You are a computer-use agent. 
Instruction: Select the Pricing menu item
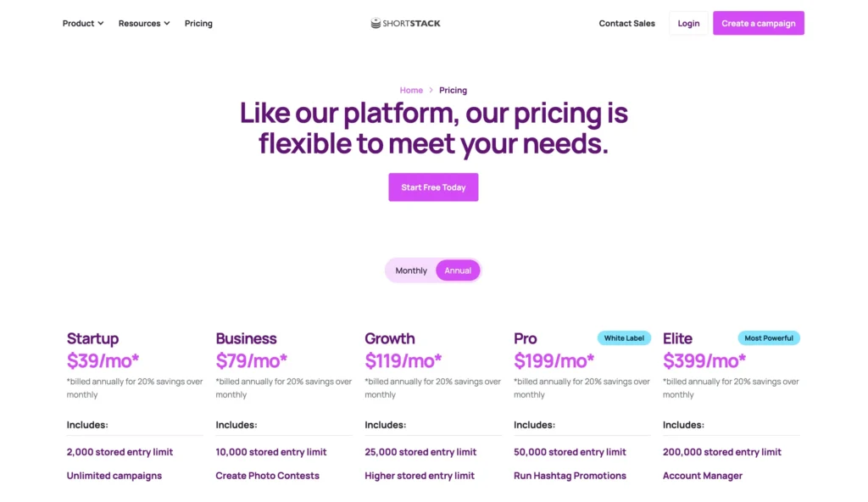198,23
